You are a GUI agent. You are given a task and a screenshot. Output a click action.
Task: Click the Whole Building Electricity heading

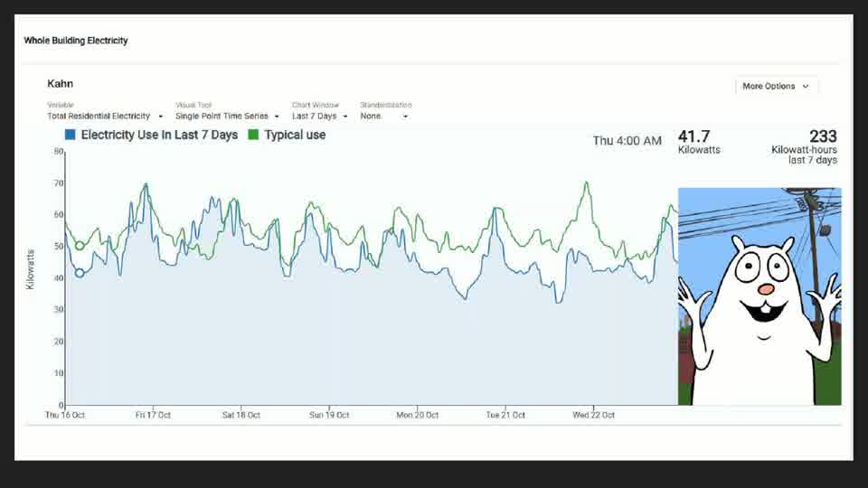point(76,41)
